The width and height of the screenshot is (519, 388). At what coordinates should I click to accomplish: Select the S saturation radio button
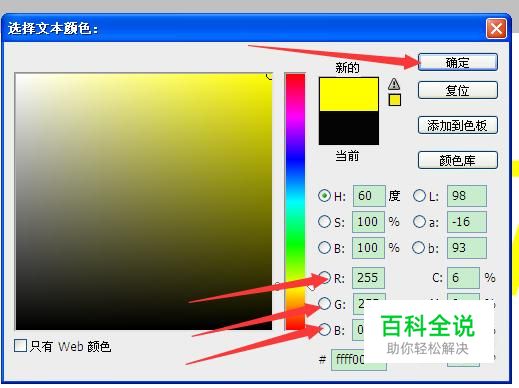click(x=324, y=222)
